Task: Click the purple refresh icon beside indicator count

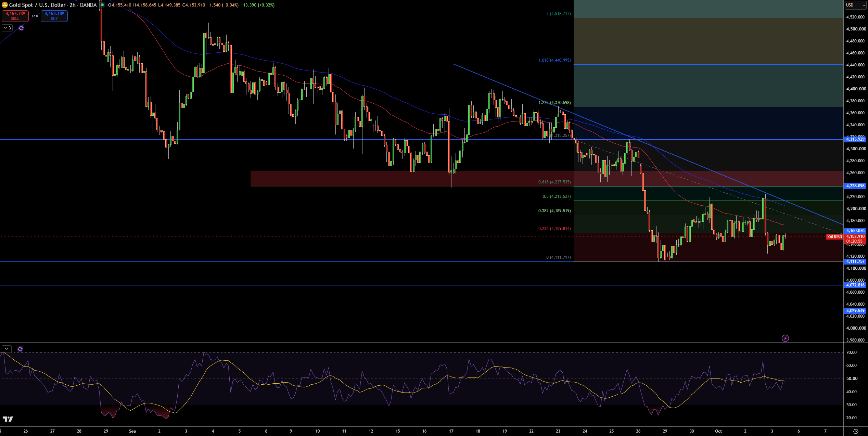Action: 21,28
